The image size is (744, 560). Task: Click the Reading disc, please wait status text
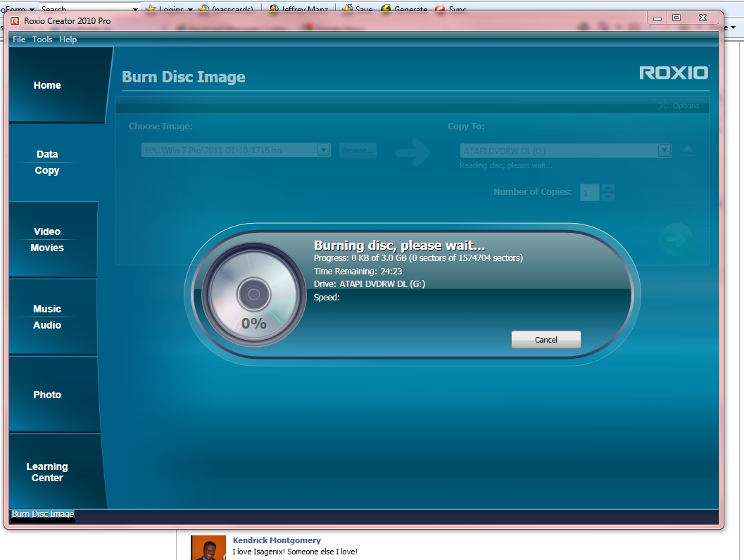click(506, 165)
